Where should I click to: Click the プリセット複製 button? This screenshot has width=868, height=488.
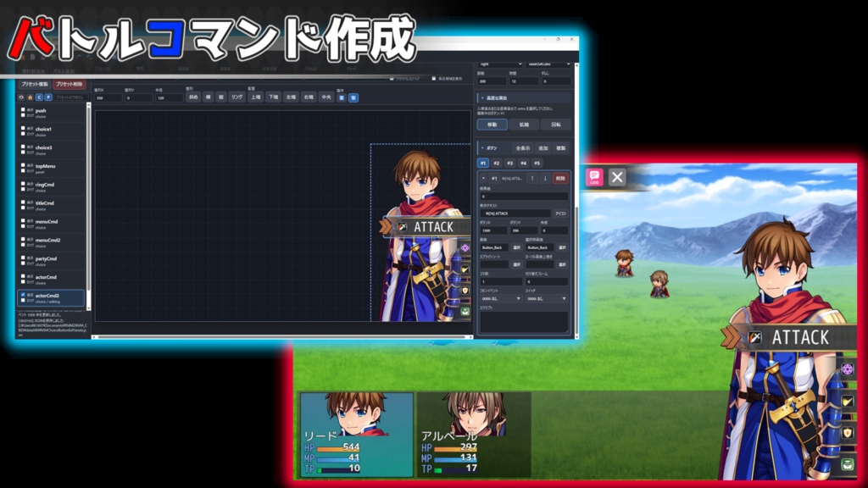pyautogui.click(x=34, y=84)
